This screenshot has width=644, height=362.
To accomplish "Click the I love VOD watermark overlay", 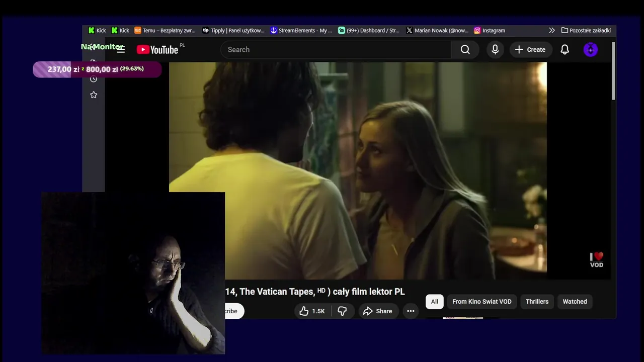I will coord(597,260).
